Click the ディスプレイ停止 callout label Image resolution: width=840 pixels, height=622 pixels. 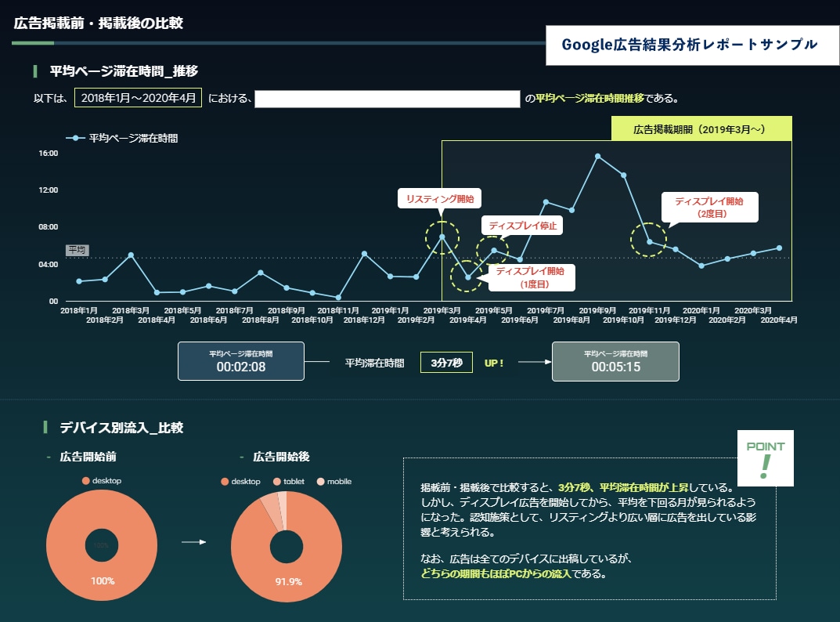coord(522,226)
